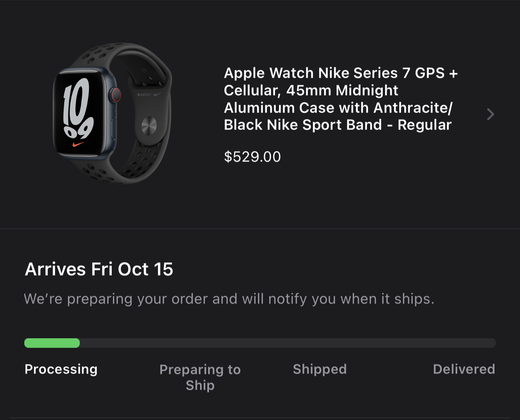Image resolution: width=520 pixels, height=420 pixels.
Task: Tap the inner band Nike logo text
Action: coord(149,94)
